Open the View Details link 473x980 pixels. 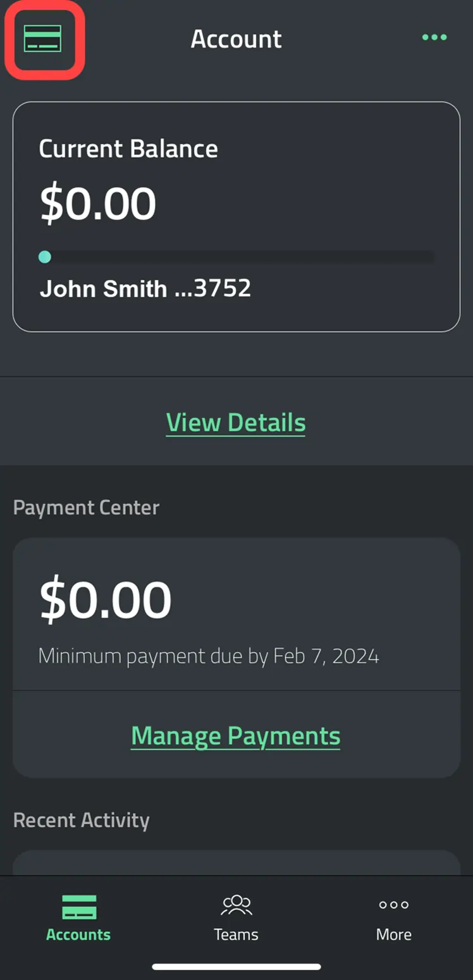tap(236, 422)
